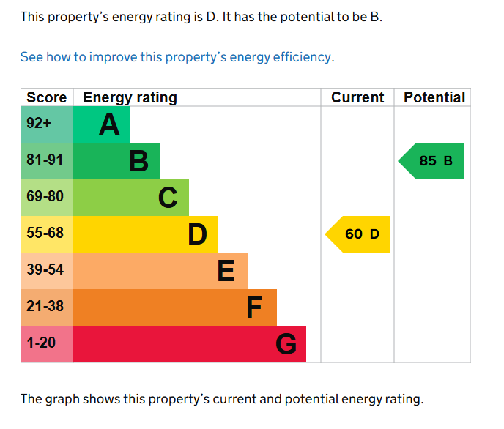Click the 1-20 score cell
Image resolution: width=504 pixels, height=429 pixels.
click(x=47, y=344)
